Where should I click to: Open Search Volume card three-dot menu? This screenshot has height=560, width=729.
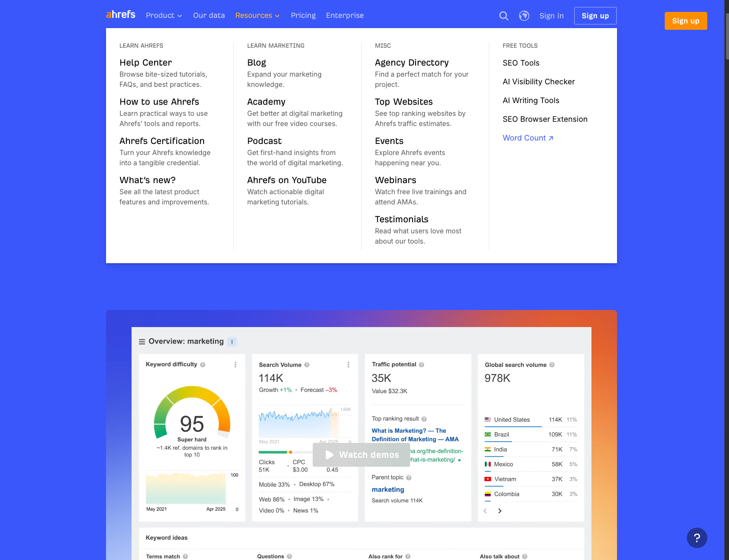click(x=348, y=365)
